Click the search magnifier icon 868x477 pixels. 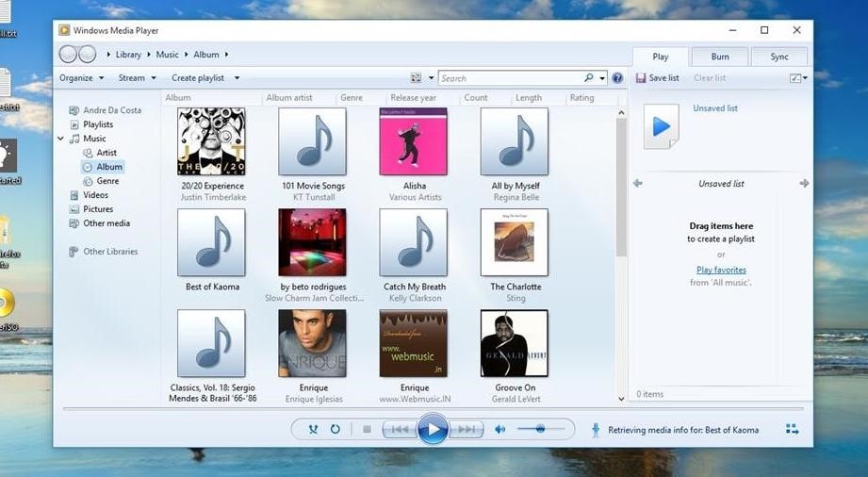point(588,78)
